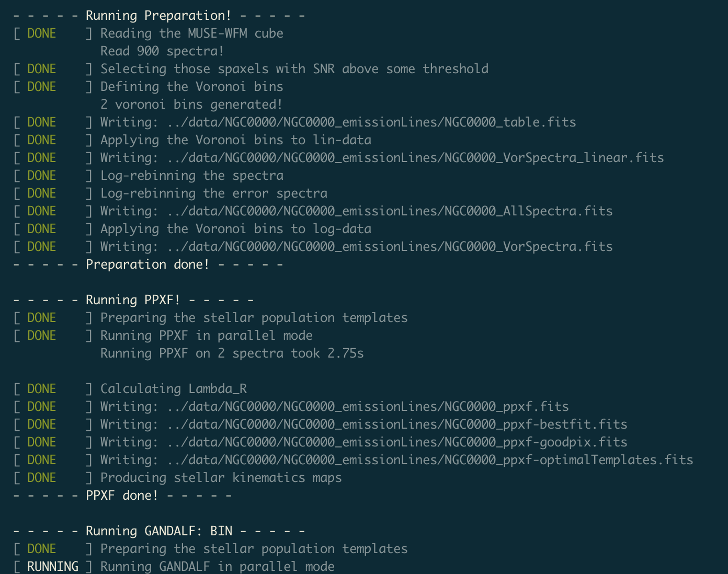Viewport: 728px width, 574px height.
Task: Click the 'Running GANDALF: BIN' header
Action: tap(158, 531)
